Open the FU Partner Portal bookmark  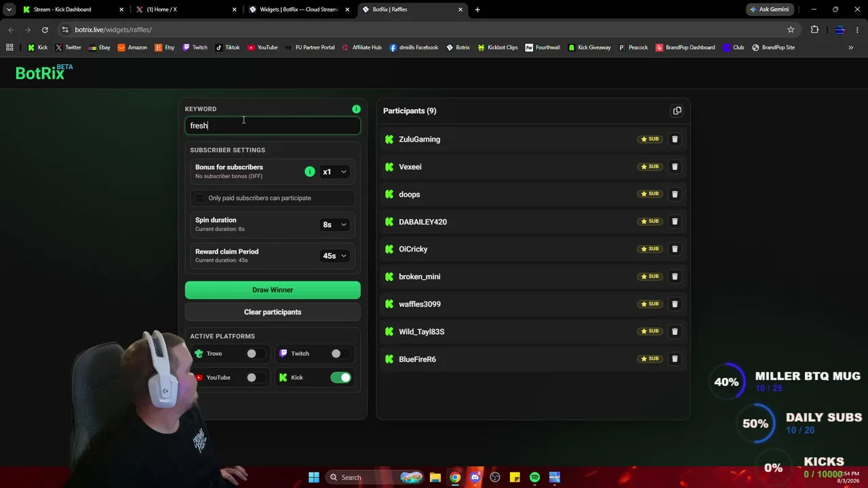310,47
